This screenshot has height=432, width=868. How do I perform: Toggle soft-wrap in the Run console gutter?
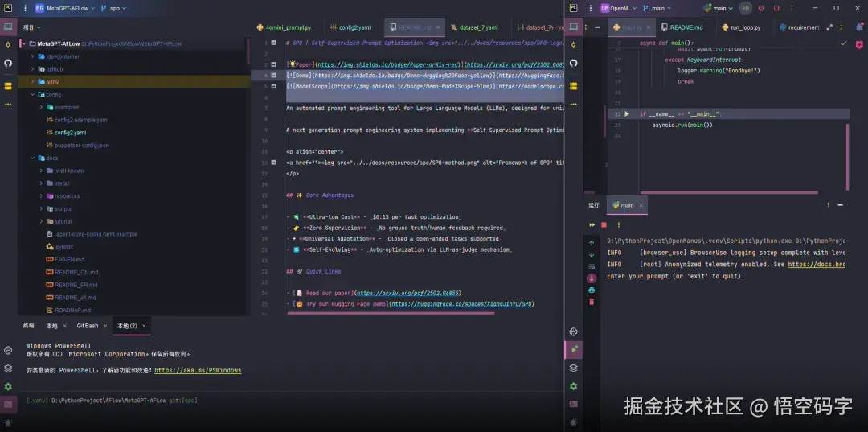(x=592, y=266)
